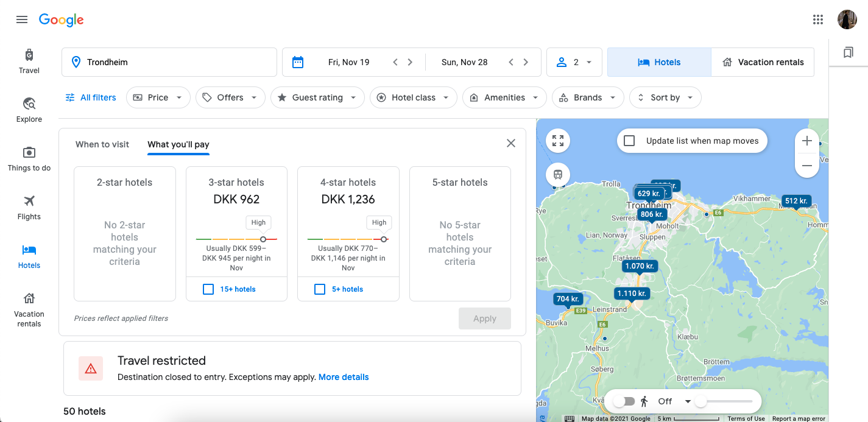Image resolution: width=868 pixels, height=422 pixels.
Task: Toggle the walking distance switch
Action: tap(624, 401)
